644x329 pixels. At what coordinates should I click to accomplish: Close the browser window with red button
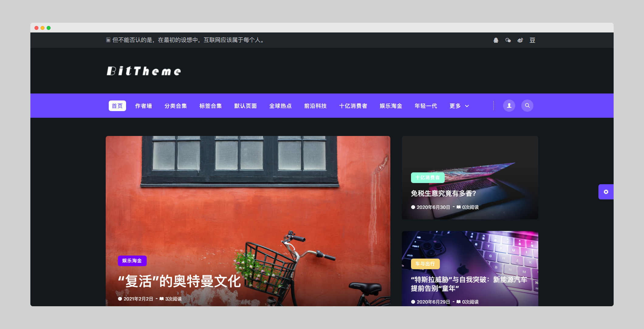[36, 28]
